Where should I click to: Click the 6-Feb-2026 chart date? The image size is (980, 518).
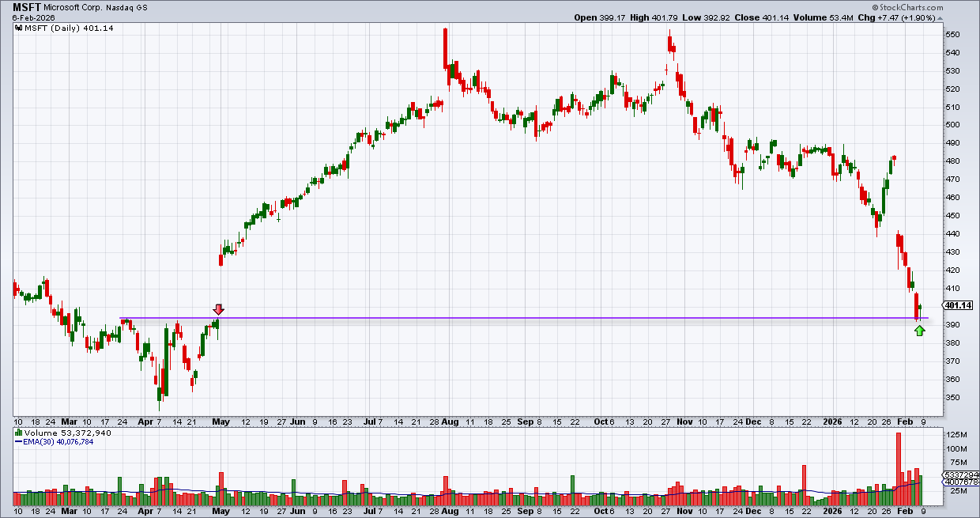pos(32,17)
